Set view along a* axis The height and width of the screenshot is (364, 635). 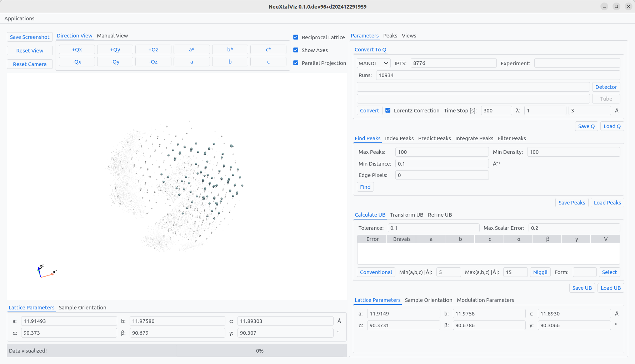[191, 50]
